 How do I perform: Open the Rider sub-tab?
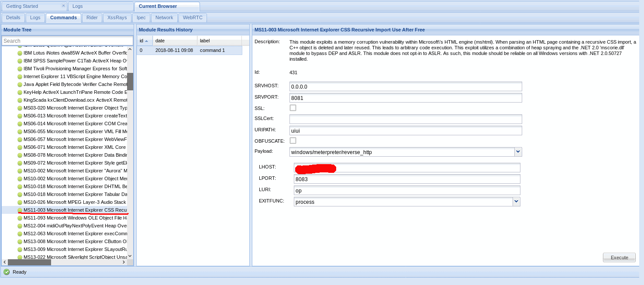[92, 17]
